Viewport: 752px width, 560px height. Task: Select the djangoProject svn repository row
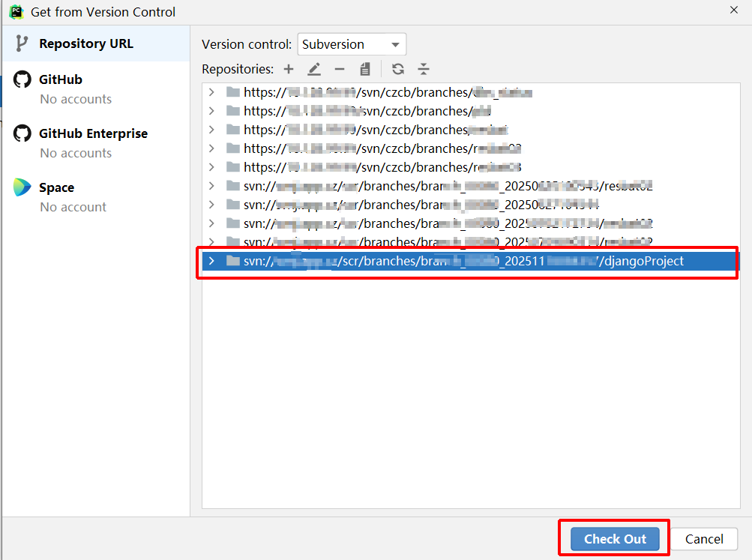pyautogui.click(x=471, y=261)
